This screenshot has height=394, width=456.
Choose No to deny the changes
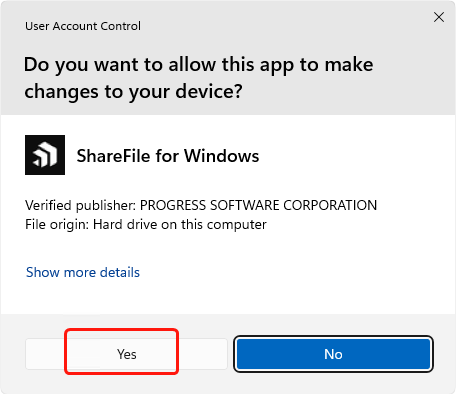pyautogui.click(x=333, y=354)
